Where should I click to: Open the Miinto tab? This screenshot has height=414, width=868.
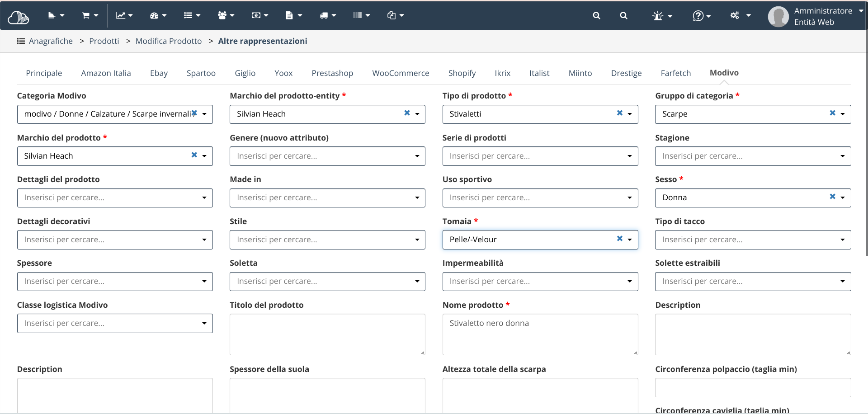(x=580, y=73)
